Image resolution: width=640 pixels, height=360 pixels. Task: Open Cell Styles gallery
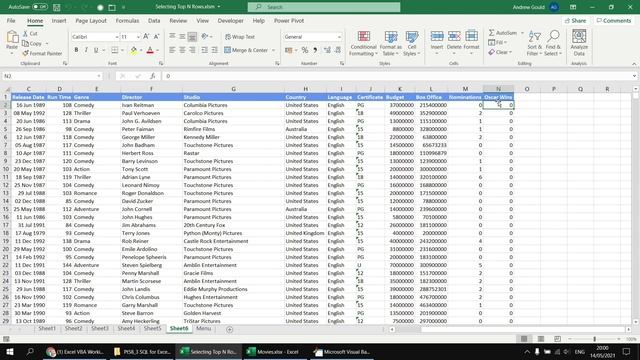(412, 43)
